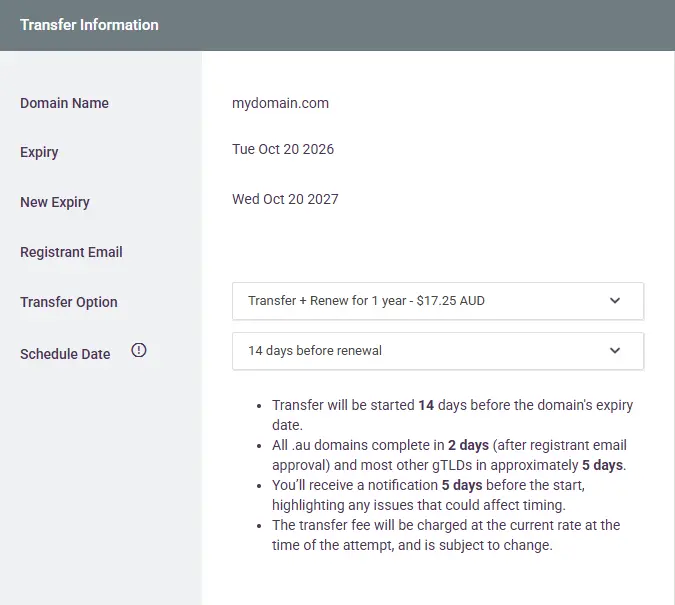
Task: Select the Domain Name label
Action: 64,103
